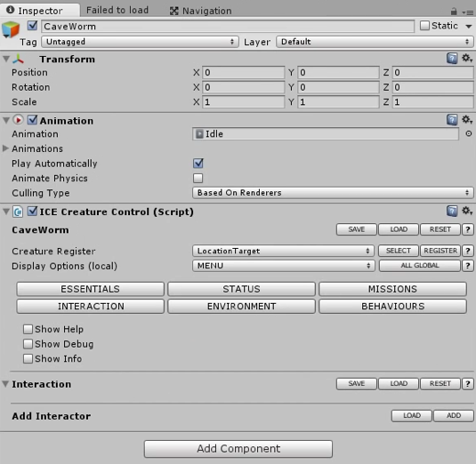Viewport: 476px width, 464px height.
Task: Click the Add Component button
Action: coord(238,449)
